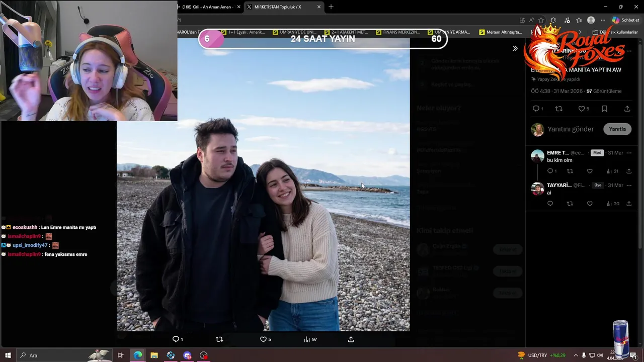Like the 'bu kim olm' comment
Image resolution: width=644 pixels, height=362 pixels.
tap(590, 171)
